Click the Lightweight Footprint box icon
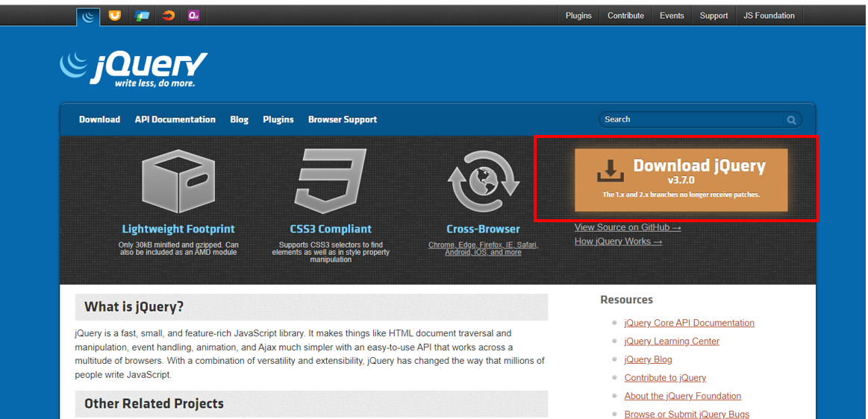This screenshot has width=868, height=419. [x=178, y=180]
